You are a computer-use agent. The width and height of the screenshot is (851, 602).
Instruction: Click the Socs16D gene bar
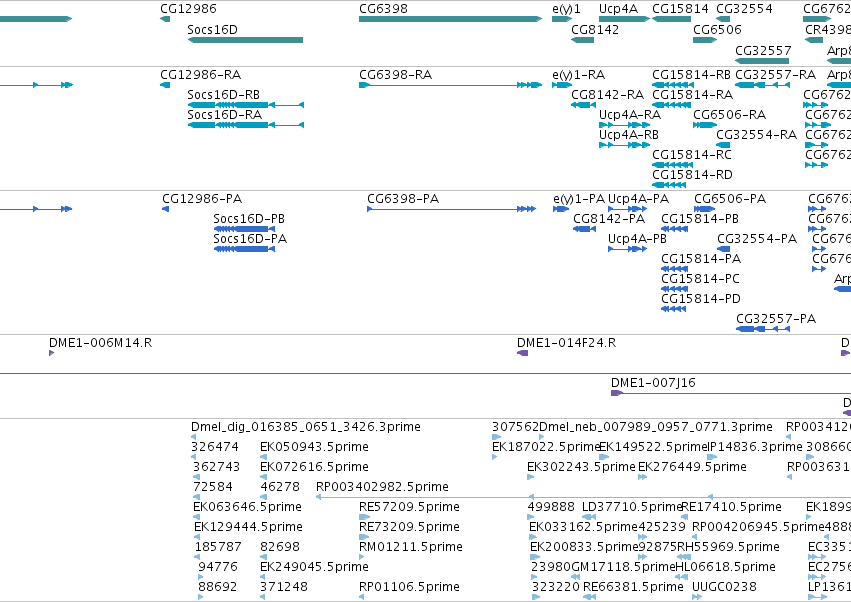245,40
